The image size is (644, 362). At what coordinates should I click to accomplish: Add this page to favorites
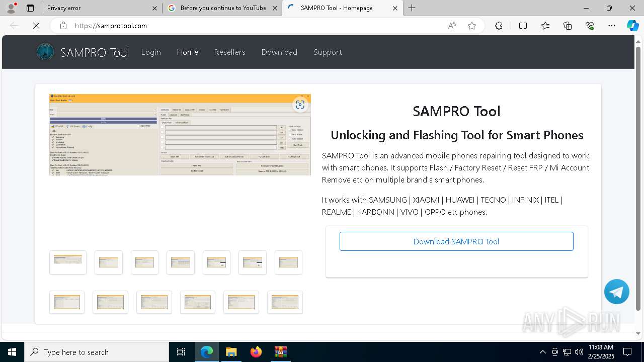(x=472, y=26)
